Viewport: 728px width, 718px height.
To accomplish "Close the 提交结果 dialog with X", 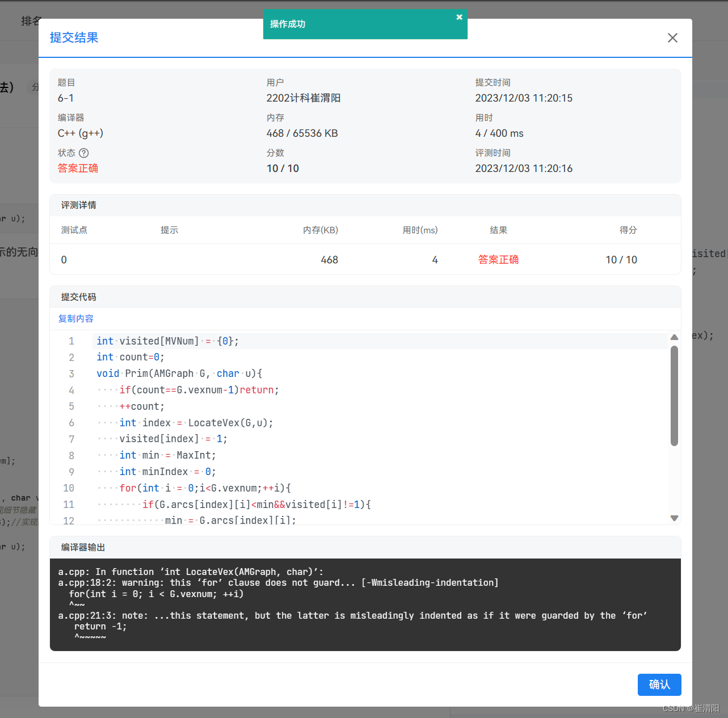I will coord(672,38).
